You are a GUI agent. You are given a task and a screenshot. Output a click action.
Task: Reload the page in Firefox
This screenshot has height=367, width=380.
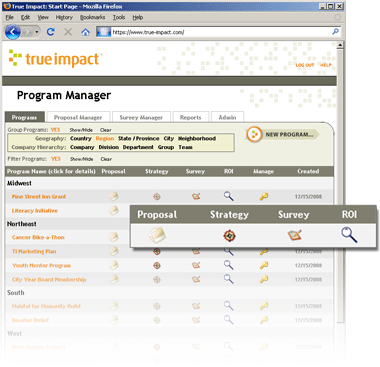tap(51, 32)
